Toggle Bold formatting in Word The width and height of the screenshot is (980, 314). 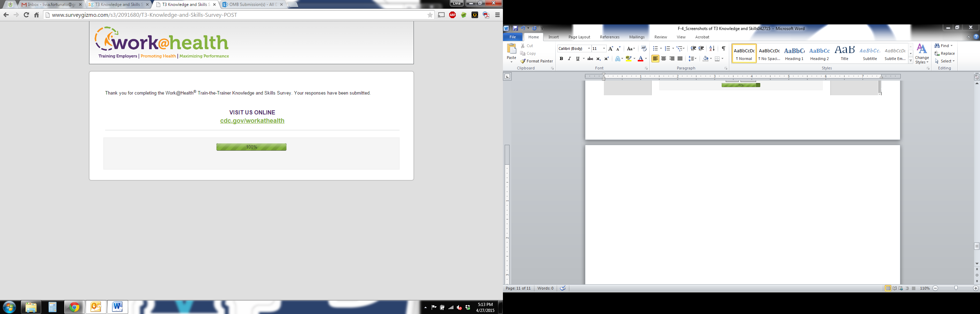click(x=561, y=59)
